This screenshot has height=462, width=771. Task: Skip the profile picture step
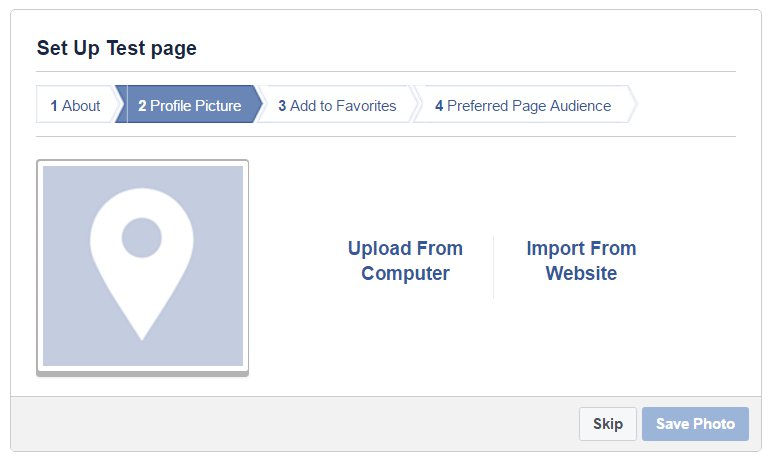click(608, 424)
